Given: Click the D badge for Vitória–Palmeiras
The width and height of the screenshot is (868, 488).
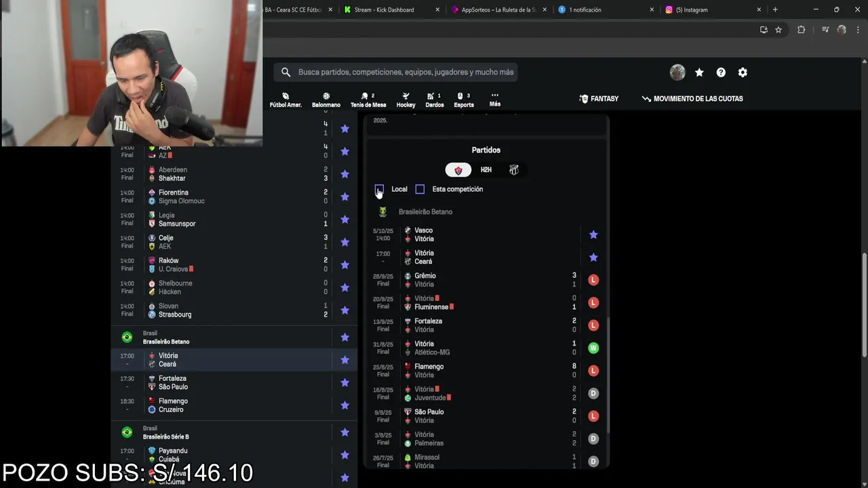Looking at the screenshot, I should click(x=593, y=439).
